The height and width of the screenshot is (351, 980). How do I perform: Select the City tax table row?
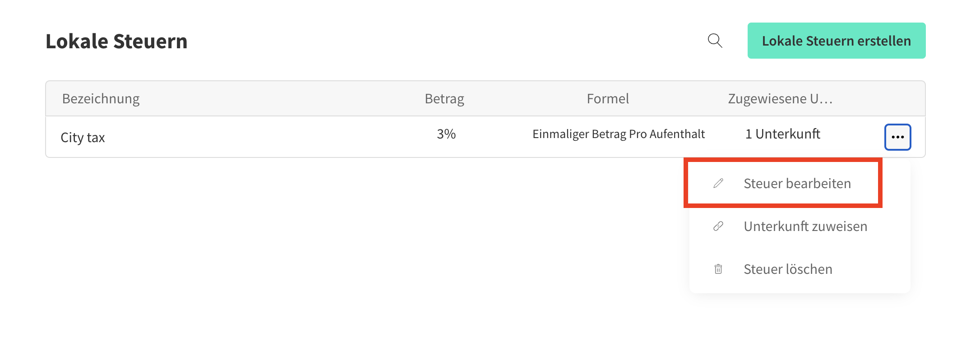(271, 137)
